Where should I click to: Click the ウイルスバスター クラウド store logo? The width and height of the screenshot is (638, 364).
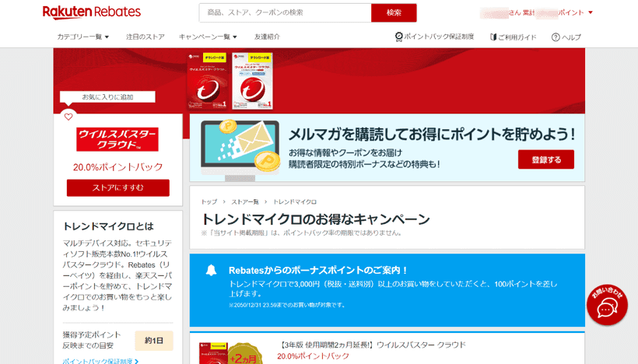(x=117, y=139)
